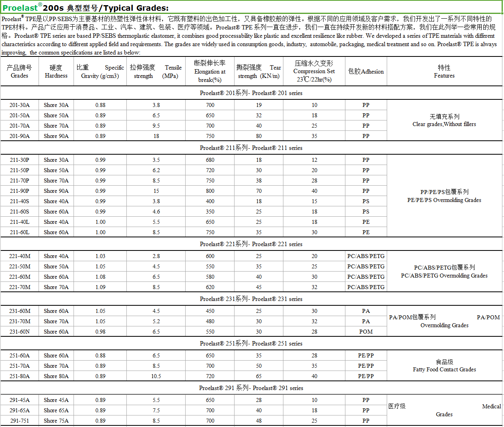
Task: Select grade cell '201-50A'
Action: 19,115
